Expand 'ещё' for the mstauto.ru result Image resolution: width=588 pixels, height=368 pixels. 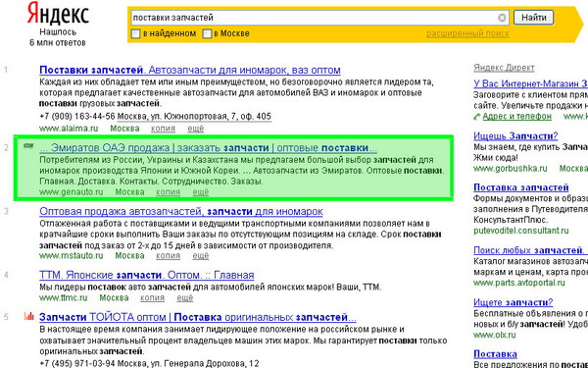[201, 256]
